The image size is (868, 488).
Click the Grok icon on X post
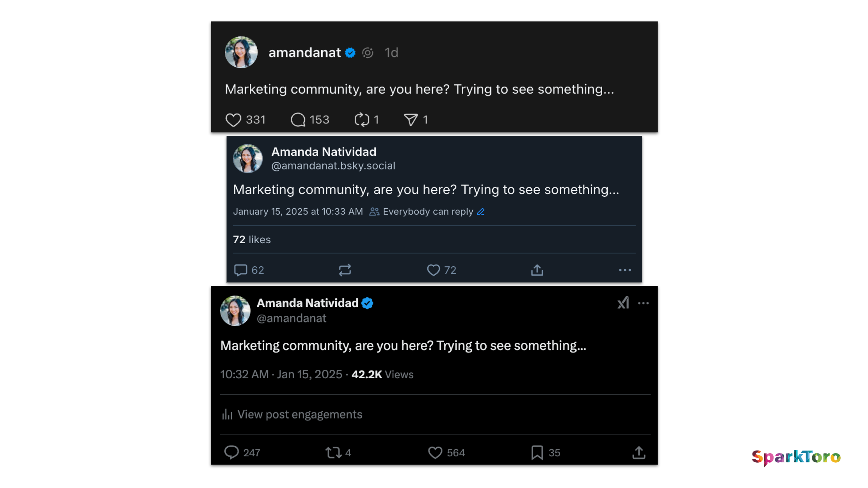pyautogui.click(x=623, y=303)
